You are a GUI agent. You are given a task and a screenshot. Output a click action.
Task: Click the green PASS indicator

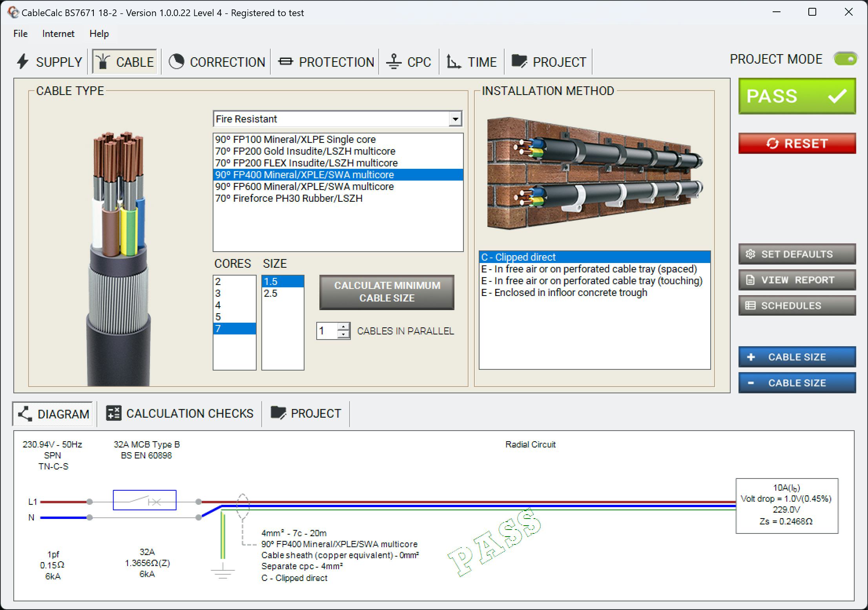pos(797,96)
